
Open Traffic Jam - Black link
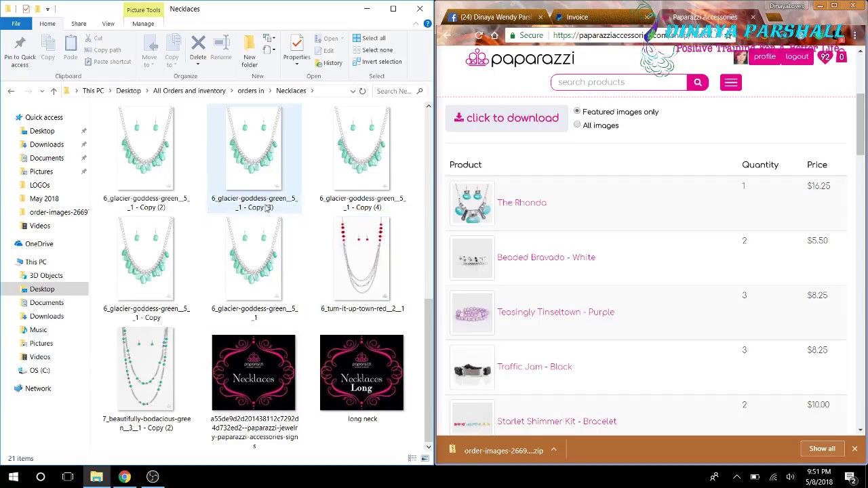534,367
